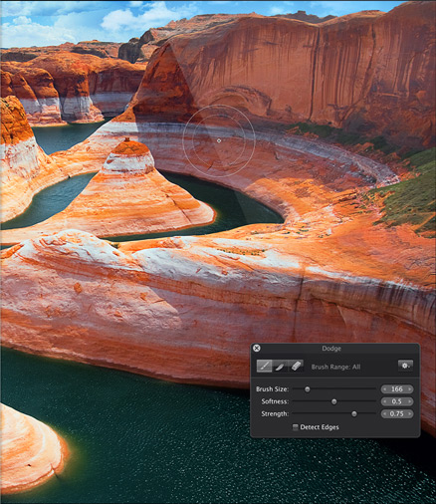This screenshot has width=436, height=504.
Task: Click the Brush Size slider knob
Action: (x=308, y=389)
